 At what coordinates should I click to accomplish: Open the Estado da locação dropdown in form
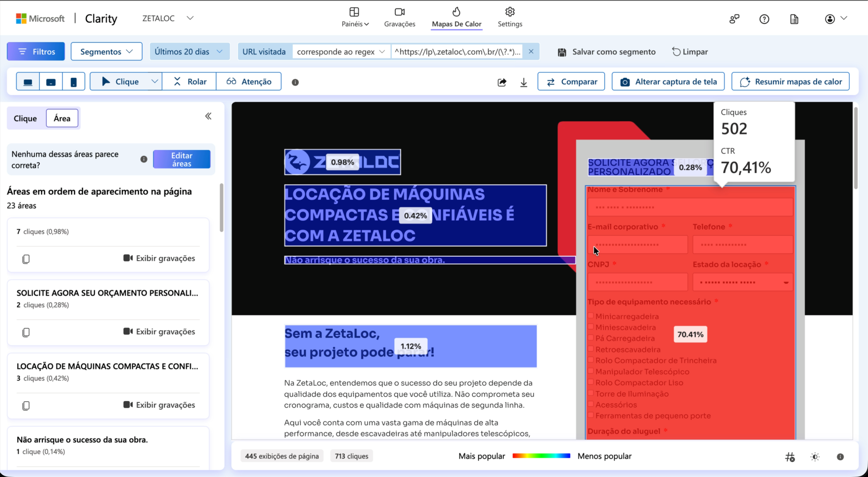[x=743, y=282]
